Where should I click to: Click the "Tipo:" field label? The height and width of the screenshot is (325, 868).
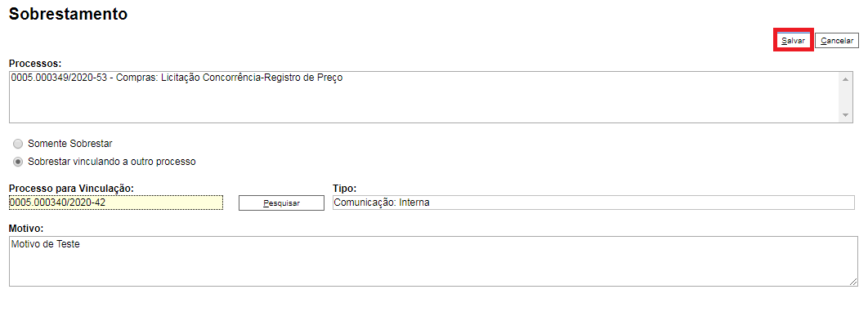click(344, 188)
